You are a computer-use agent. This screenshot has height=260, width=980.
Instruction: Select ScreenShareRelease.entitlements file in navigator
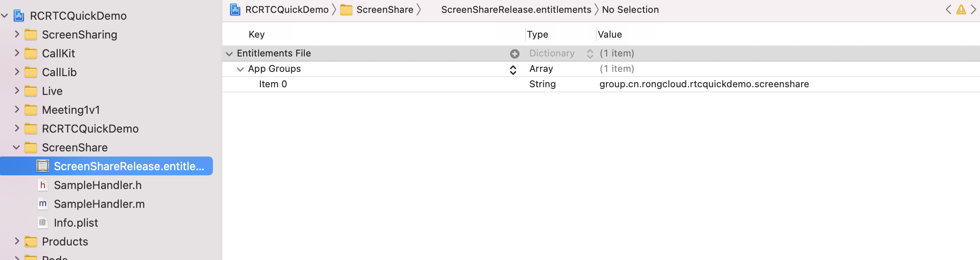(106, 166)
